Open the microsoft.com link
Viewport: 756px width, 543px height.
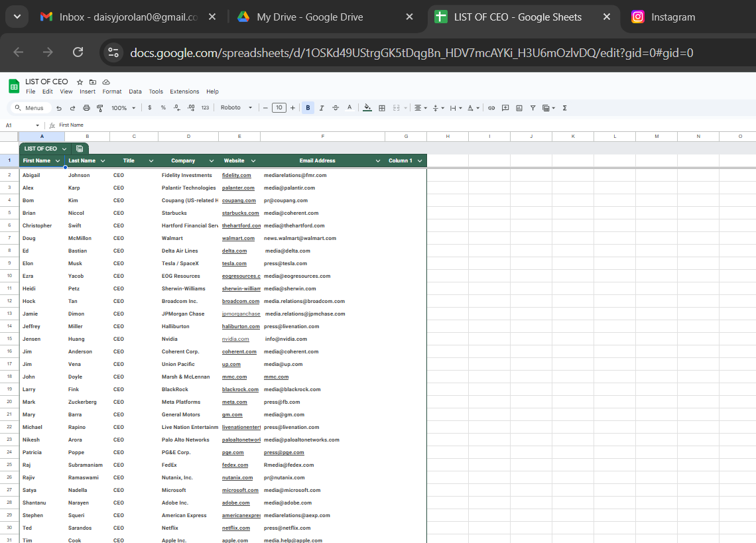(x=240, y=491)
